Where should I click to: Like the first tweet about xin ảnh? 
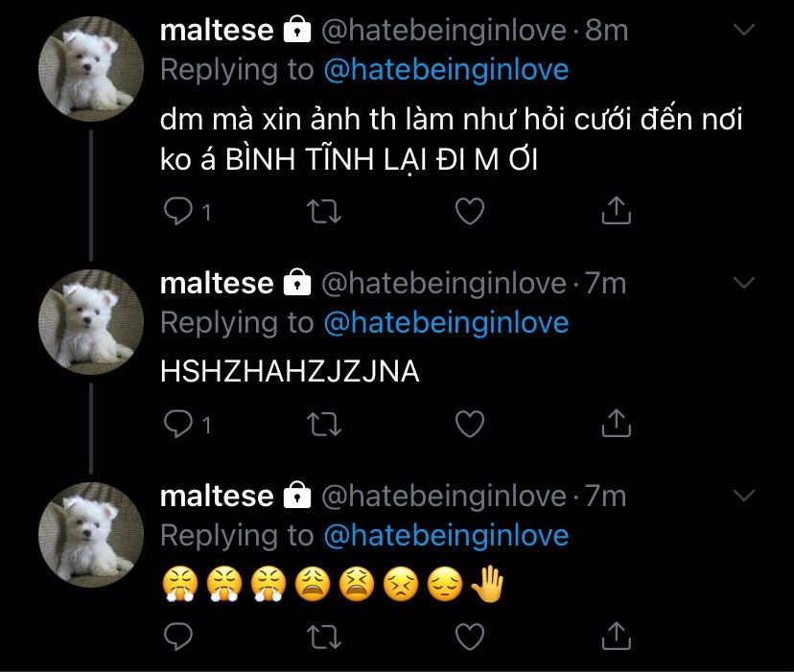(469, 211)
